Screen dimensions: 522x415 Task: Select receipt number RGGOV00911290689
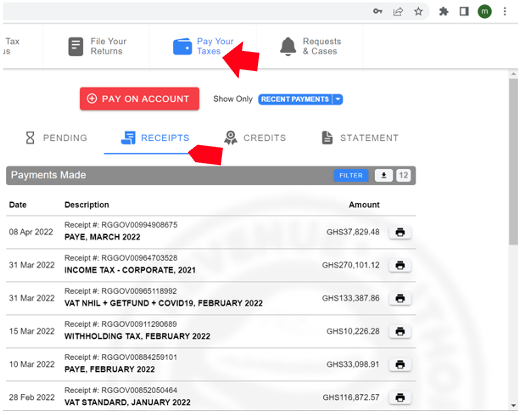(139, 324)
